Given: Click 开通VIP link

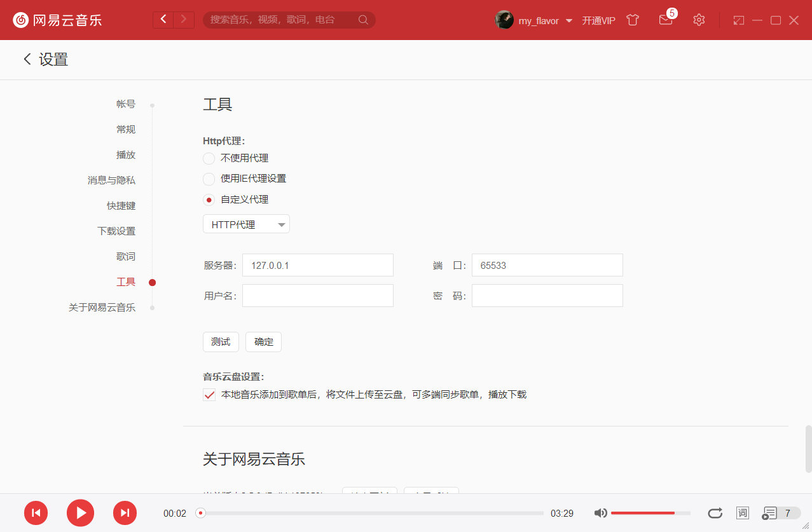Looking at the screenshot, I should pyautogui.click(x=598, y=20).
